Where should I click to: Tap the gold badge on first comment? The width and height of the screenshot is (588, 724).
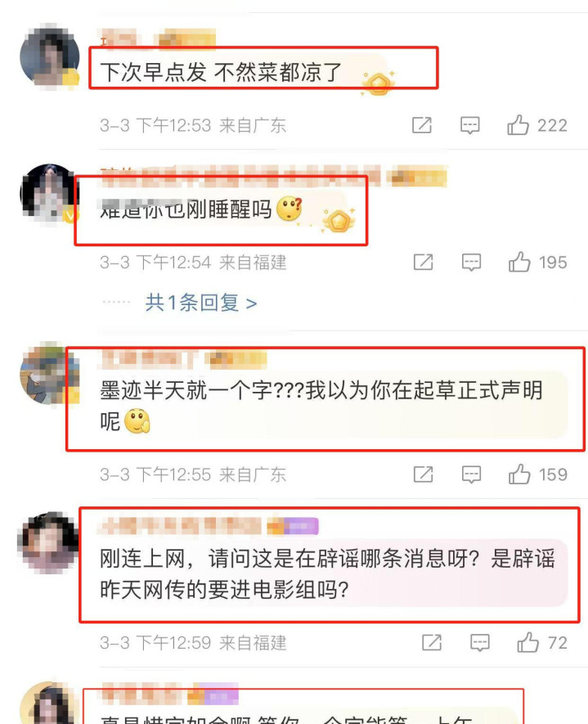(x=379, y=83)
